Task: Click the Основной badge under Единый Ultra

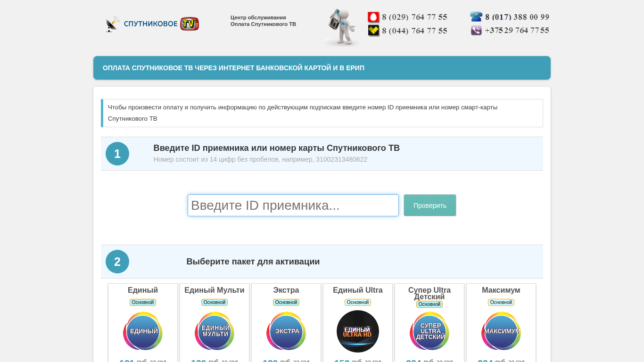Action: tap(358, 303)
